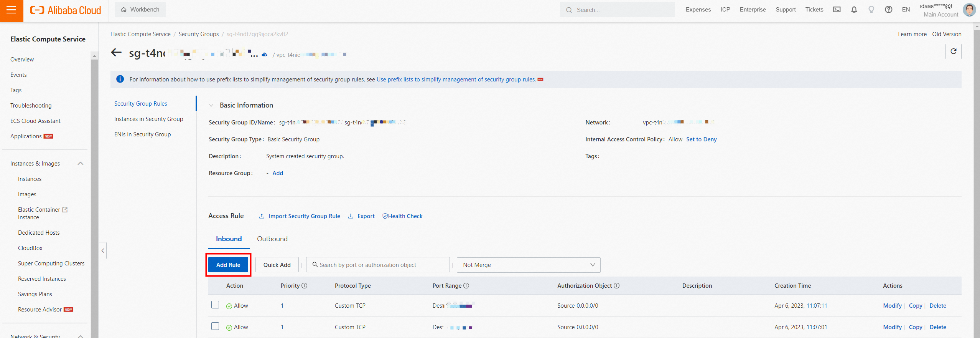Click the blue info icon in banner
The height and width of the screenshot is (338, 980).
click(120, 79)
